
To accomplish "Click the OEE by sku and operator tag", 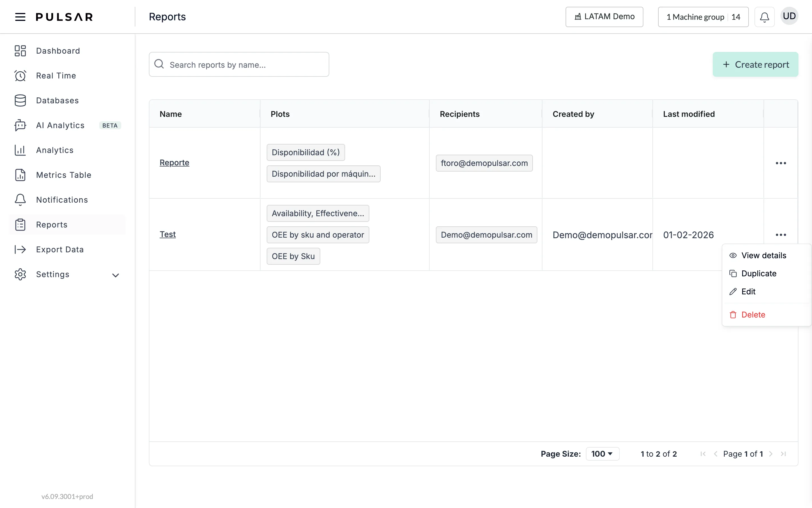I will click(318, 235).
